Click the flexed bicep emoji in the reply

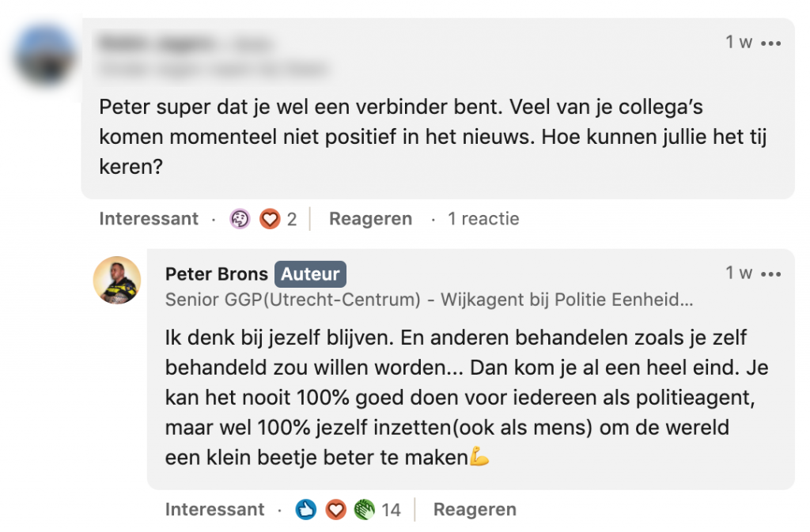(x=479, y=457)
